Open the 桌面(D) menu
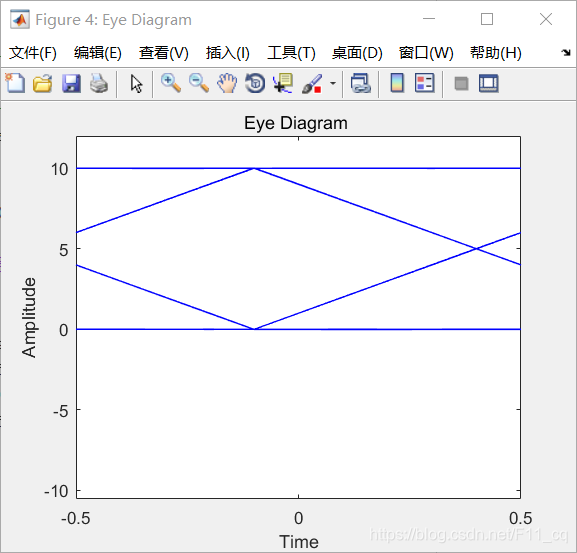This screenshot has width=577, height=553. click(357, 53)
